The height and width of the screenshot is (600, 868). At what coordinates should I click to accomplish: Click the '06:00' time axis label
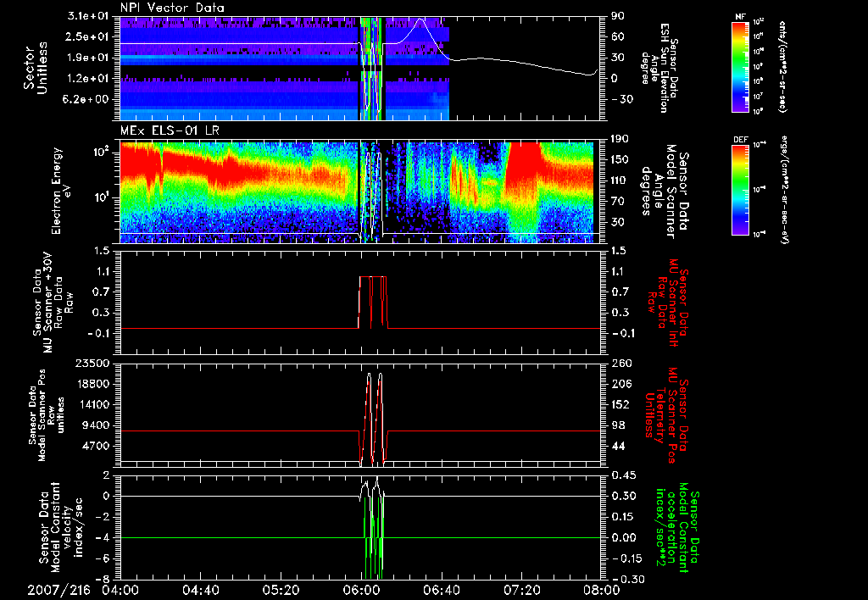361,590
